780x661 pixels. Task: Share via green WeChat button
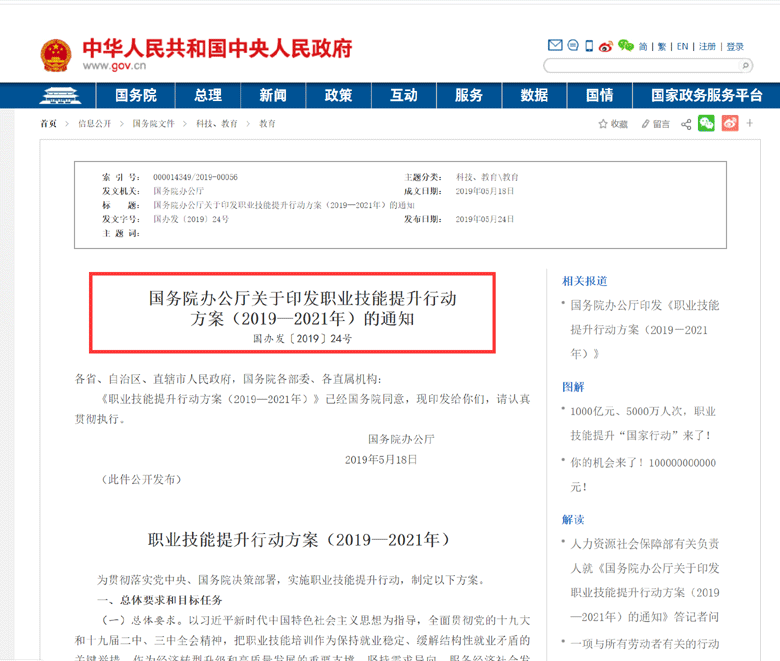[x=707, y=124]
